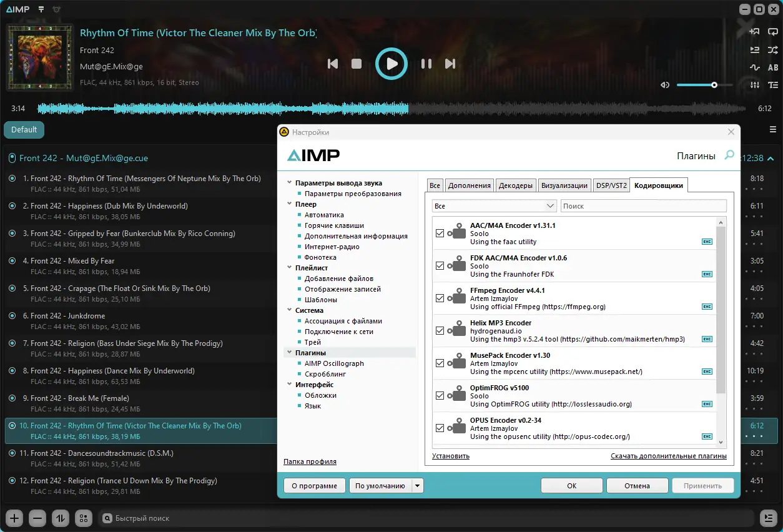Screen dimensions: 783x532
Task: Select the Default playlist tab
Action: point(24,130)
